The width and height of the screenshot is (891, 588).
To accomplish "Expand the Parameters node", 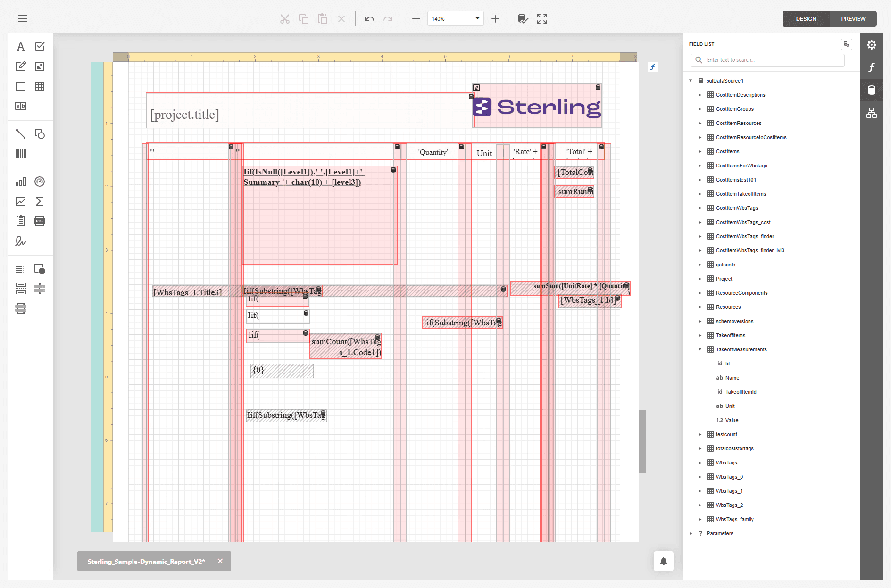I will point(691,533).
